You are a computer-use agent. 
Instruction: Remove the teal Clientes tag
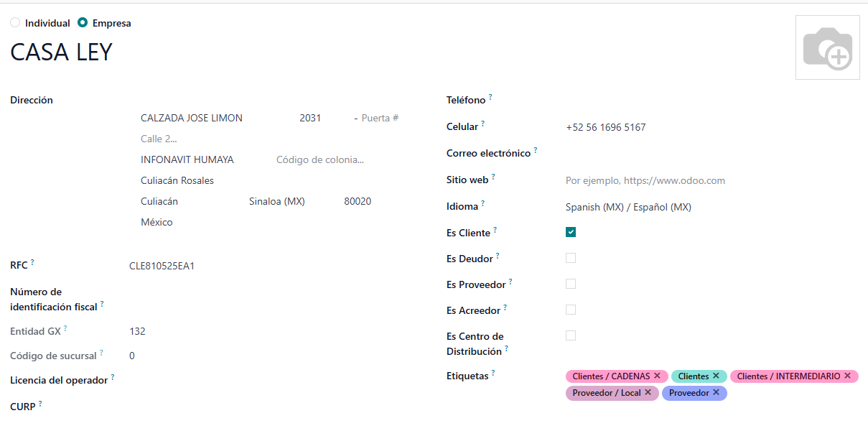click(716, 376)
